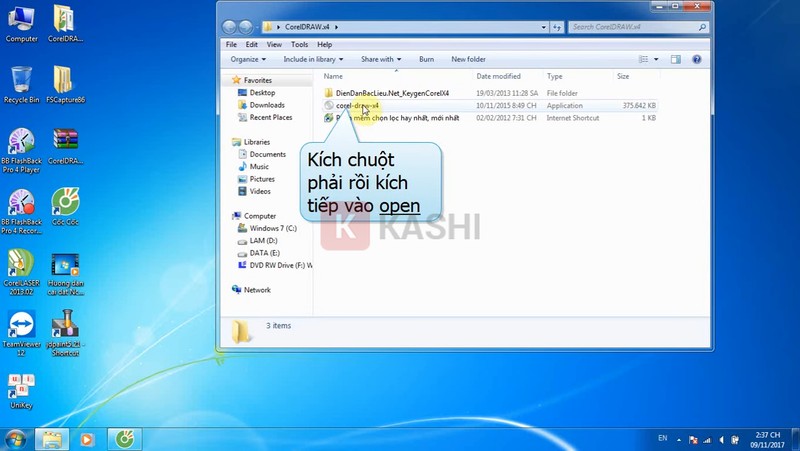Screen dimensions: 800x451
Task: Open the Windows Start menu orb
Action: pos(15,439)
